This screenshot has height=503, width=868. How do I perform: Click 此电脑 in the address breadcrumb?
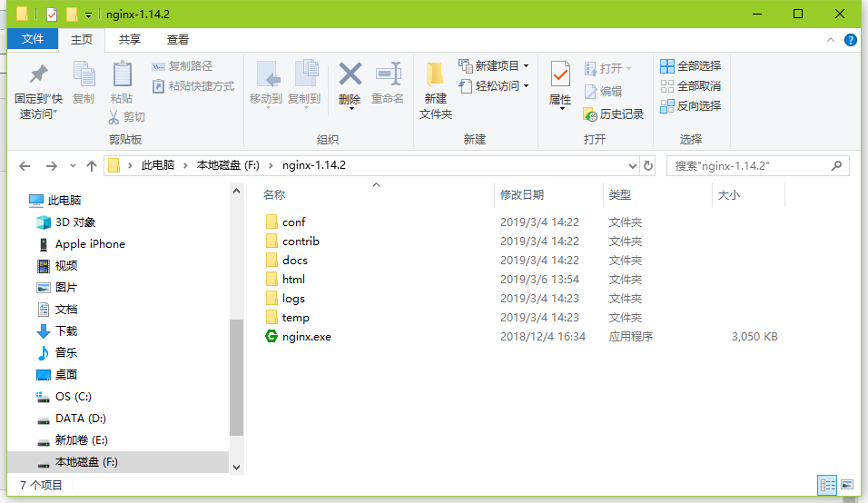(x=158, y=165)
